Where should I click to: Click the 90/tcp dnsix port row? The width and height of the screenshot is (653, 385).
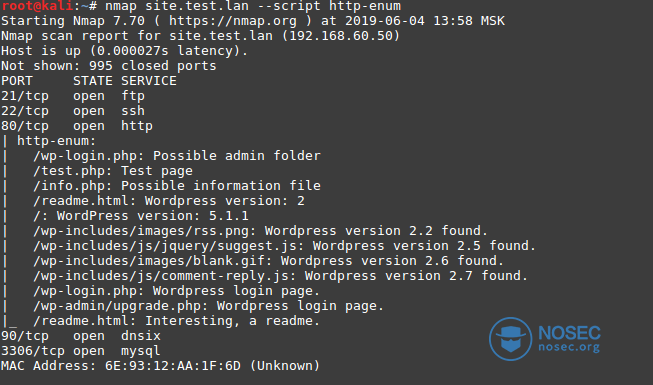[81, 336]
